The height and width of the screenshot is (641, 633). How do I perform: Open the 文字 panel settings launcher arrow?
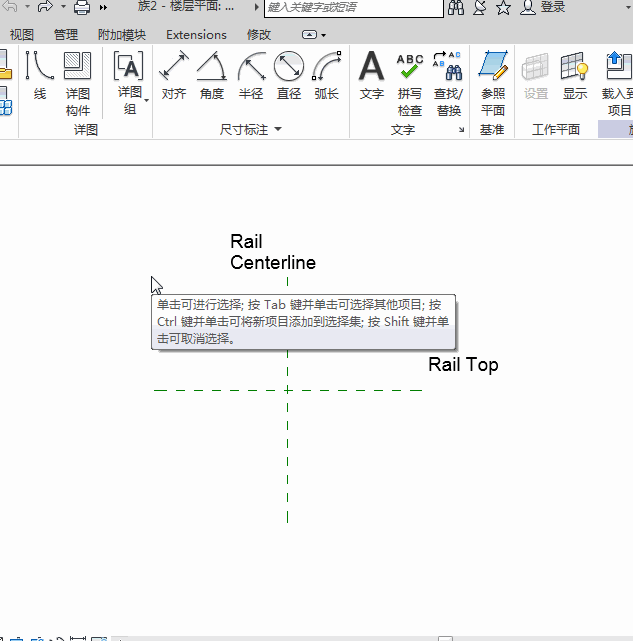[x=460, y=130]
